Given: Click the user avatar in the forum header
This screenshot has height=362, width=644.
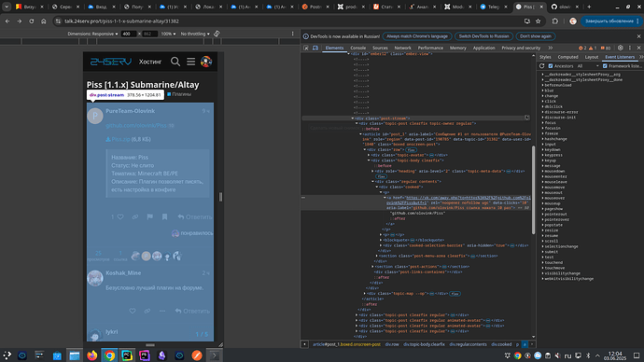Looking at the screenshot, I should pos(206,62).
